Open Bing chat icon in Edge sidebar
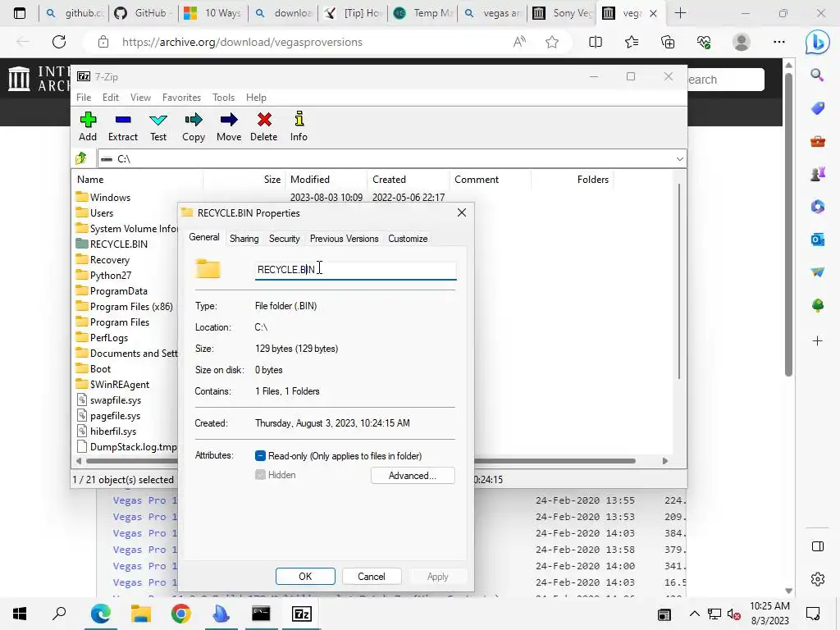Screen dimensions: 840x630 818,42
